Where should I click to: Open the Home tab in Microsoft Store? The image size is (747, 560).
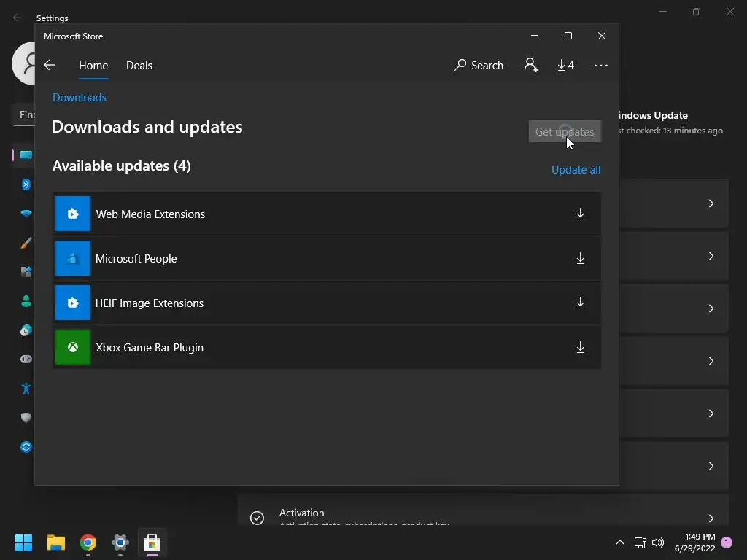coord(93,65)
